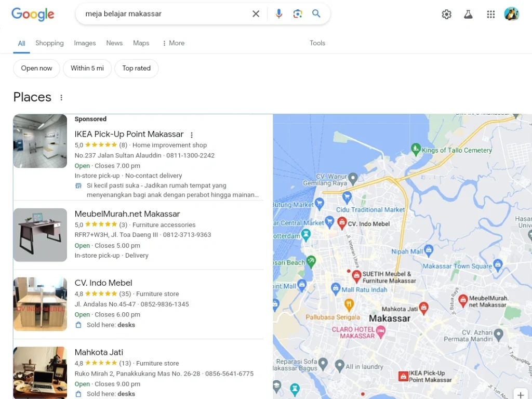The height and width of the screenshot is (399, 532).
Task: Switch to the Images tab
Action: pos(85,43)
